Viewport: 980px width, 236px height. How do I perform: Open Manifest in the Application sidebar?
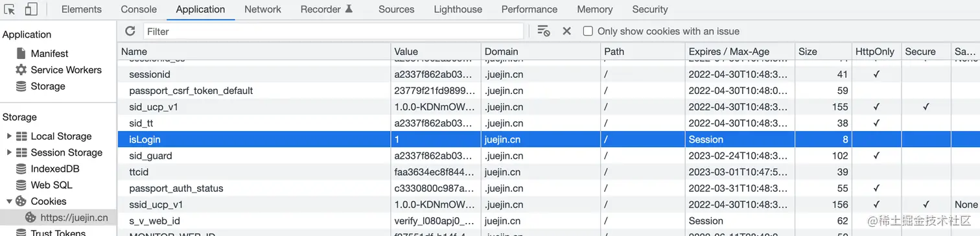pos(49,53)
